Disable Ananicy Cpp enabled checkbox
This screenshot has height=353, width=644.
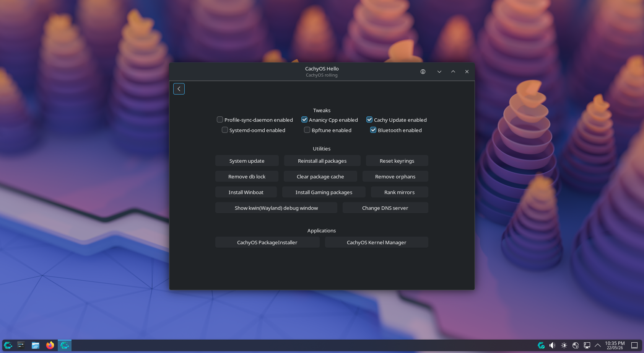(x=304, y=120)
